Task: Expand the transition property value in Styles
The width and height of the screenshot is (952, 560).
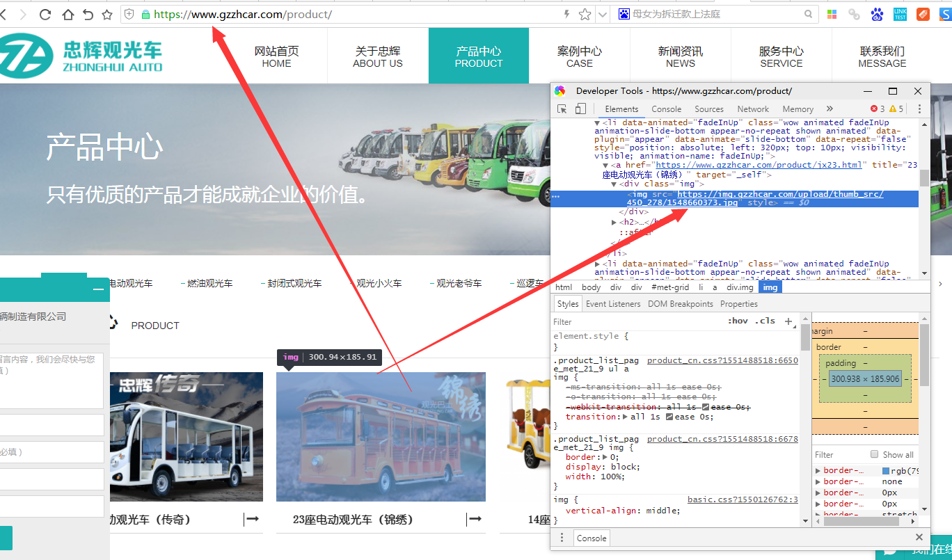Action: (625, 417)
